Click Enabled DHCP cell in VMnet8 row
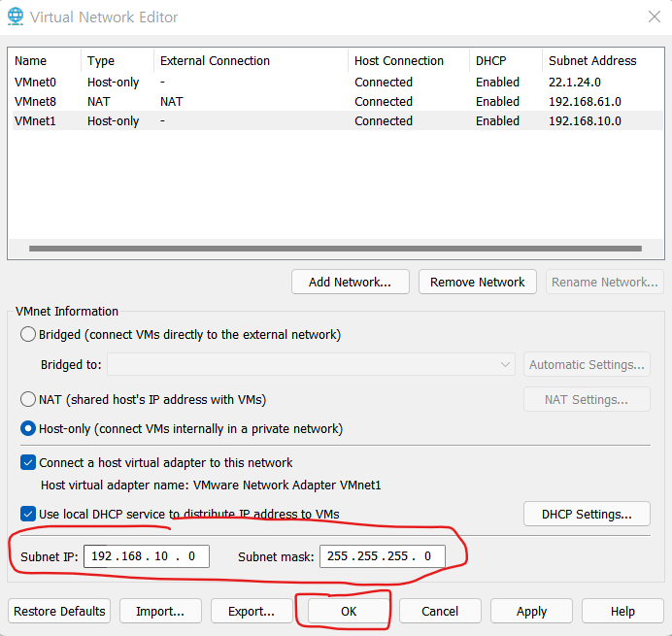The height and width of the screenshot is (636, 672). [x=497, y=102]
